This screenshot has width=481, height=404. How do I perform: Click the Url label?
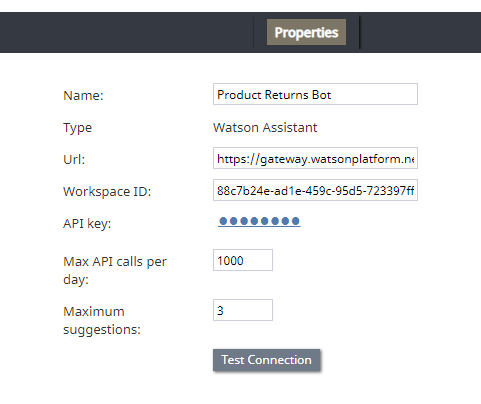pyautogui.click(x=74, y=160)
